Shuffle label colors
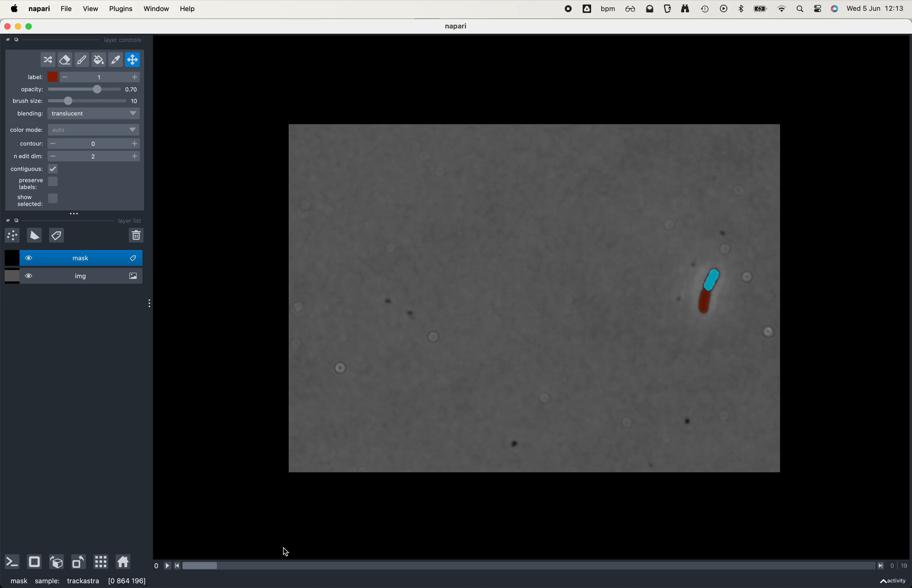 (x=48, y=60)
